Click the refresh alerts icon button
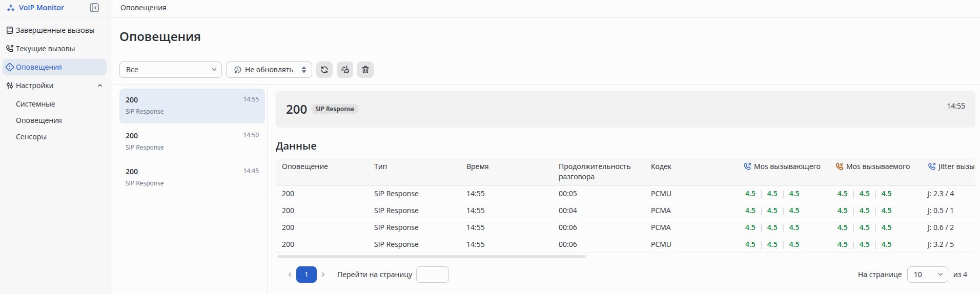Viewport: 980px width, 294px height. (324, 70)
